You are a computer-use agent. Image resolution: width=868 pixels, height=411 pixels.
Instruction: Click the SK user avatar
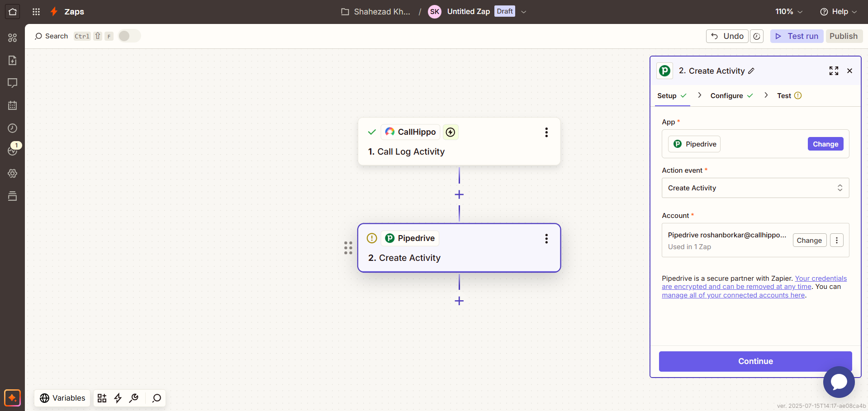(435, 12)
